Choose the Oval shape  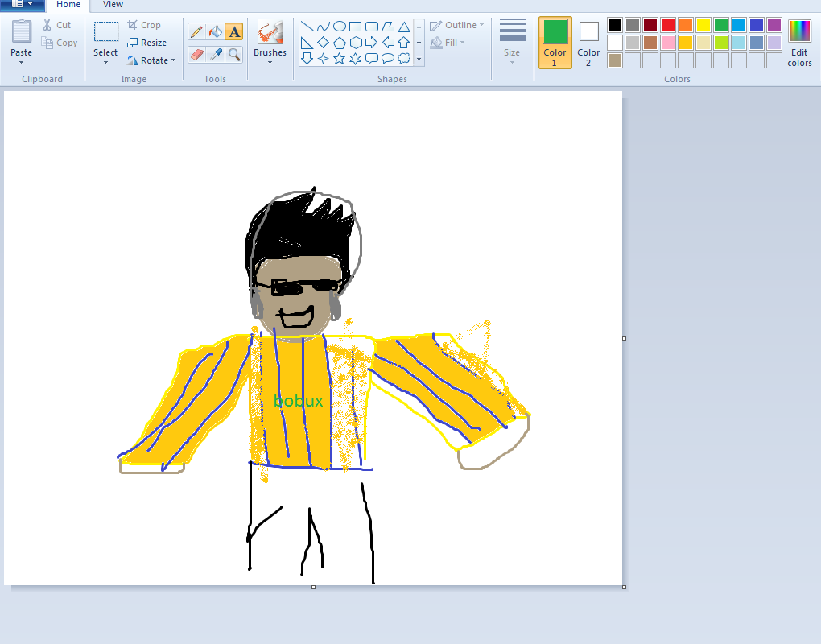[x=340, y=27]
